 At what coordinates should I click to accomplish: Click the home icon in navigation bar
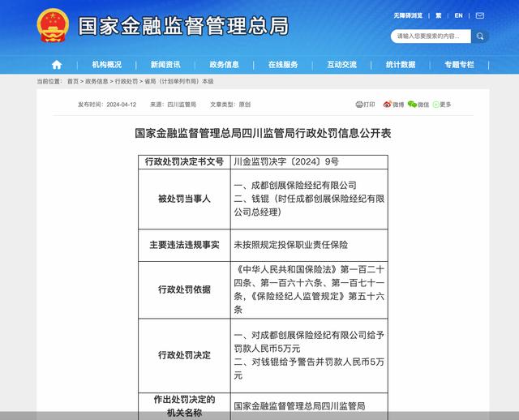click(57, 65)
